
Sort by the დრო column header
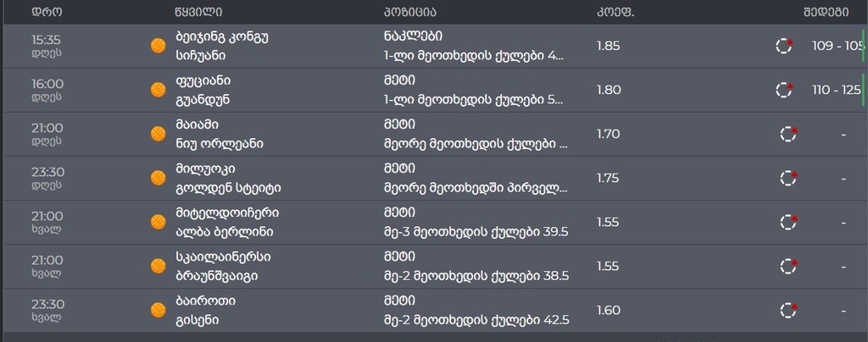click(x=47, y=12)
